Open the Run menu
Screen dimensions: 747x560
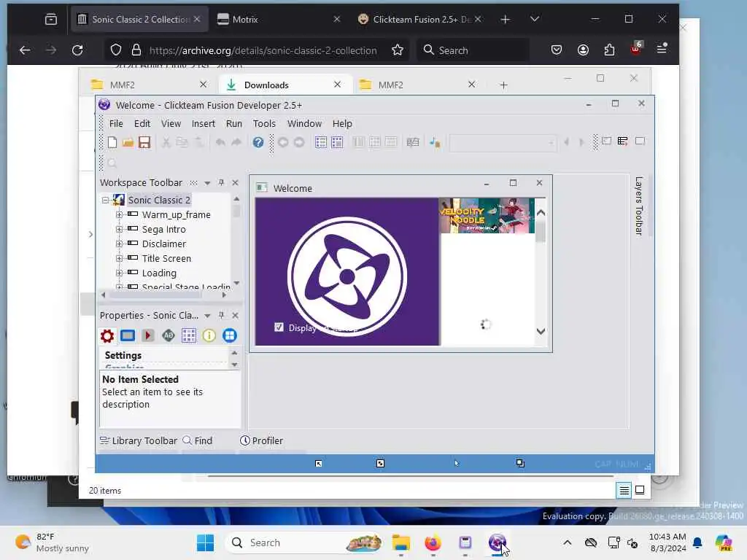click(234, 123)
